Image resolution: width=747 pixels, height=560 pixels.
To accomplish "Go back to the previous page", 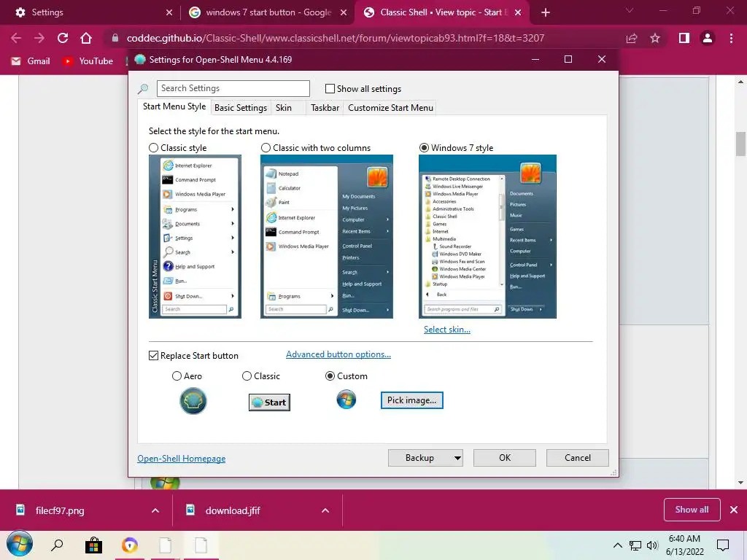I will point(16,38).
